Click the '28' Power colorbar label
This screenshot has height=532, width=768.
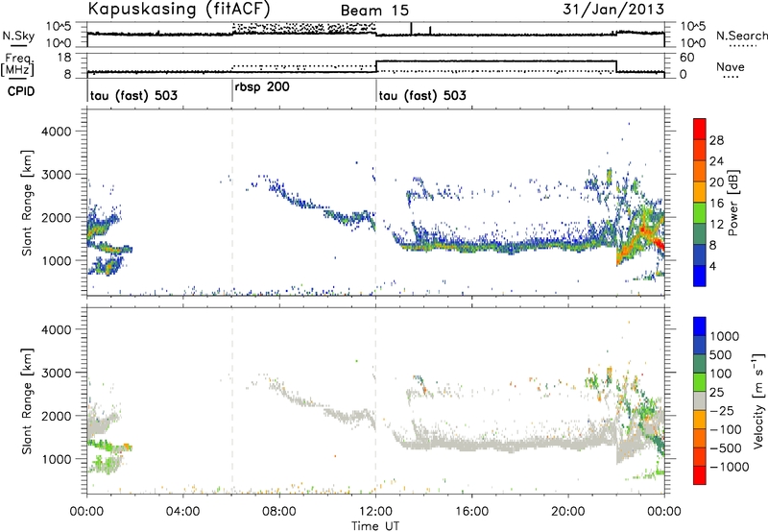pyautogui.click(x=716, y=140)
